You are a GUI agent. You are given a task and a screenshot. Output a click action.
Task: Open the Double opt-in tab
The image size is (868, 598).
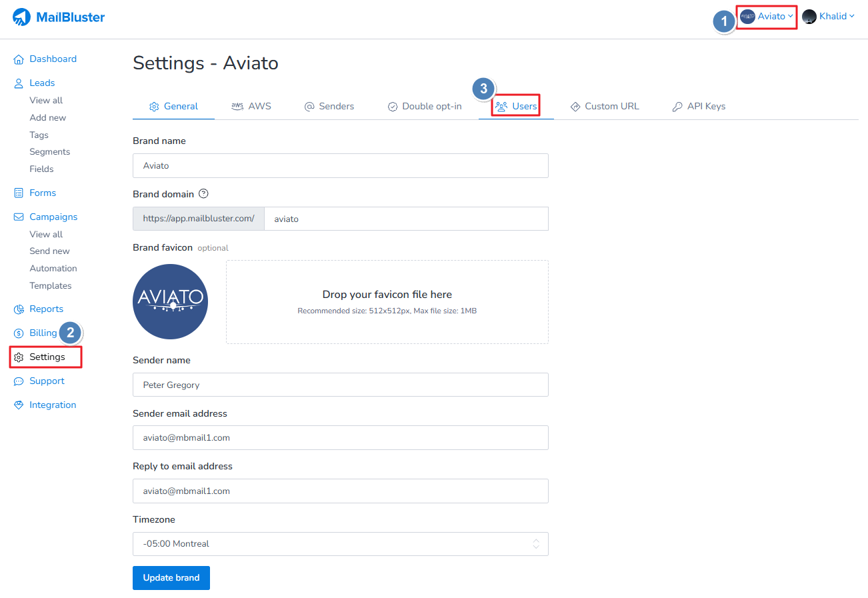[x=425, y=107]
